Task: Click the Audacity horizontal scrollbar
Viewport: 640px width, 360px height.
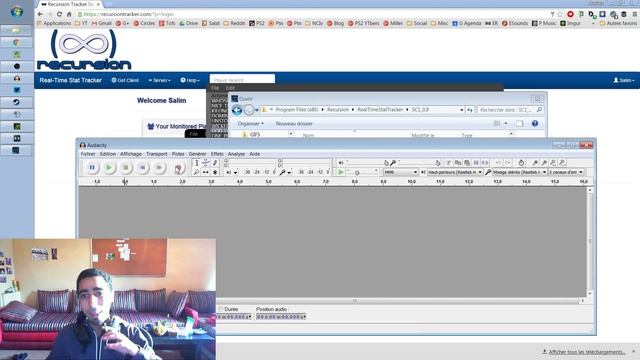Action: tap(355, 300)
